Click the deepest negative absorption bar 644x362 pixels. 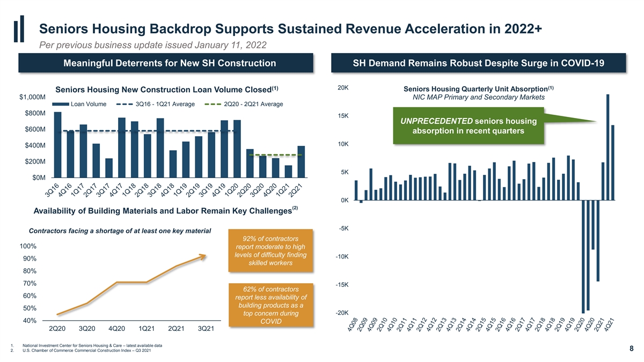583,256
